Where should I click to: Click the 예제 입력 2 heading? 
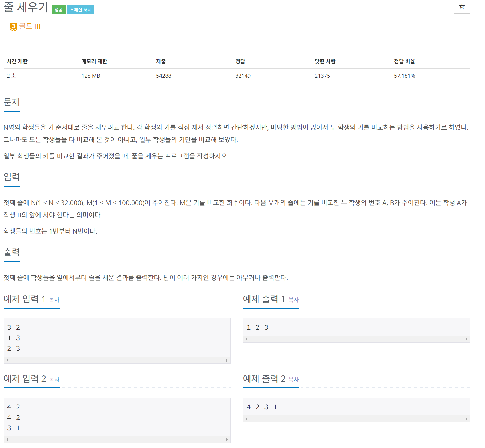coord(25,379)
